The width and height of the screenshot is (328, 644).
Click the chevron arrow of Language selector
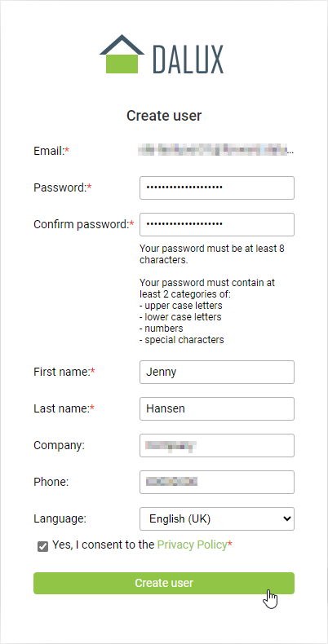coord(286,518)
